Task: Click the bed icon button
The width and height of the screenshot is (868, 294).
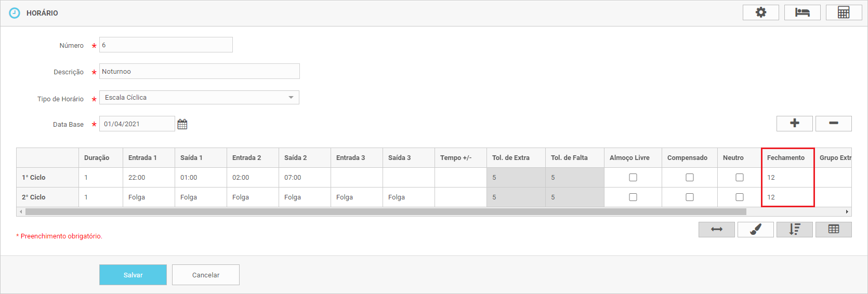Action: click(x=802, y=12)
